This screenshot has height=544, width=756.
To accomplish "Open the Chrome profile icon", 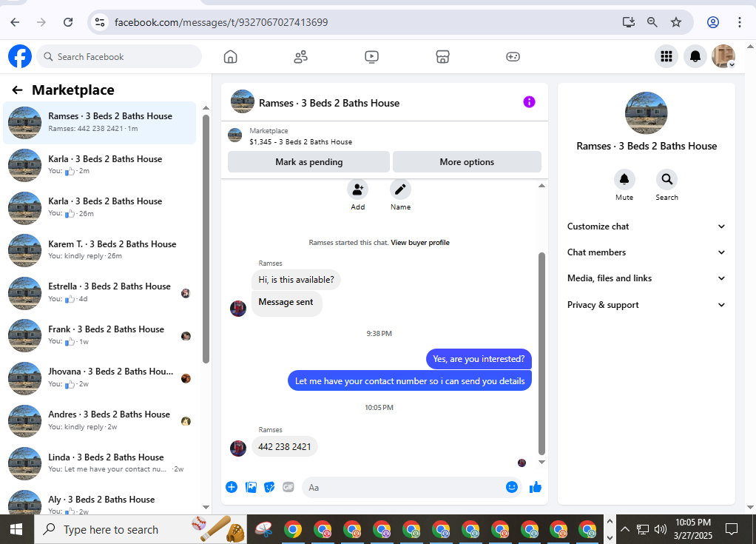I will [713, 22].
